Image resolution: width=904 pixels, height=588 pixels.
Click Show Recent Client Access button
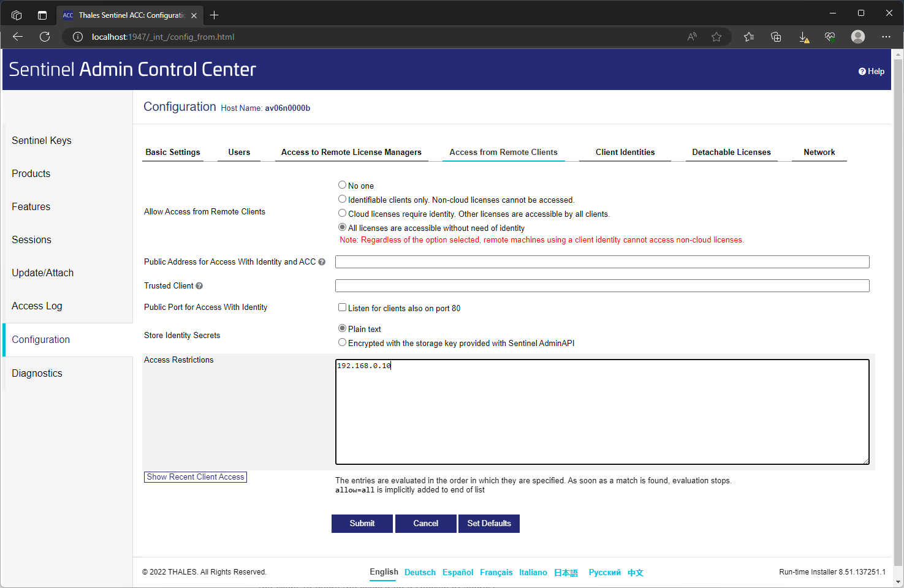(196, 477)
